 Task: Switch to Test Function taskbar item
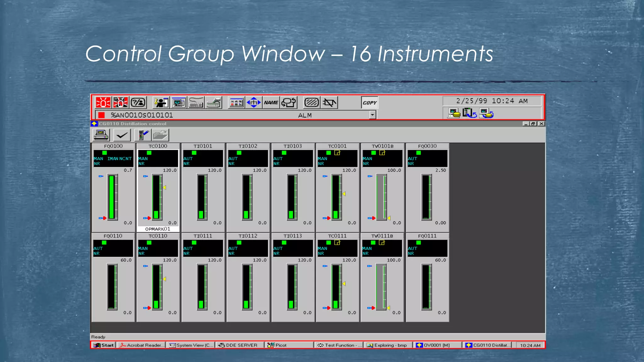pyautogui.click(x=339, y=345)
